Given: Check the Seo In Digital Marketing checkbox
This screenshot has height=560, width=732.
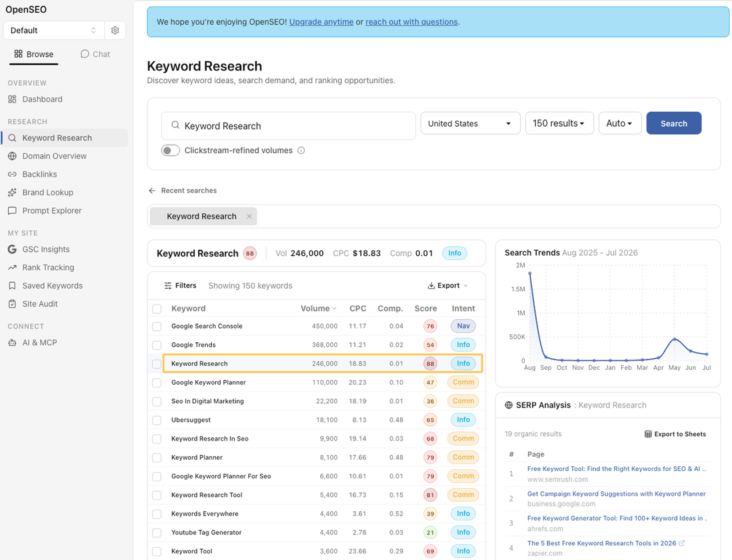Looking at the screenshot, I should pos(157,401).
